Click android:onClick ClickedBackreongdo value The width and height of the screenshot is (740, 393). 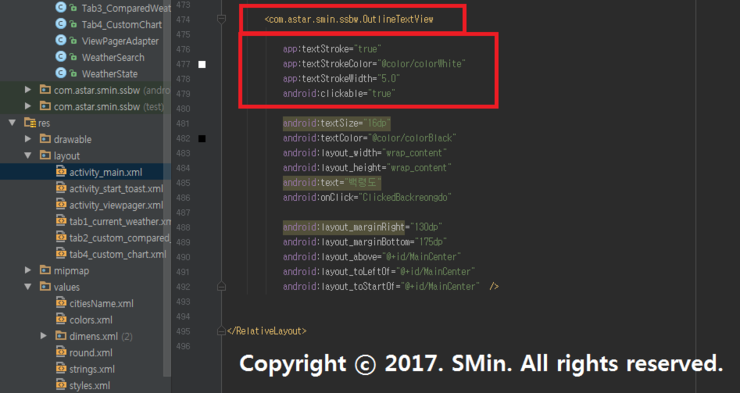[x=405, y=197]
